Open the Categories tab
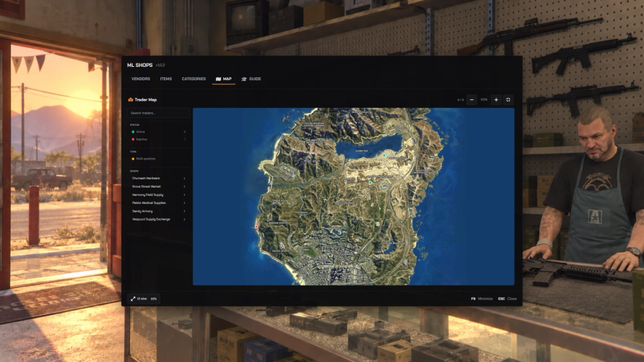644x362 pixels. pos(194,79)
